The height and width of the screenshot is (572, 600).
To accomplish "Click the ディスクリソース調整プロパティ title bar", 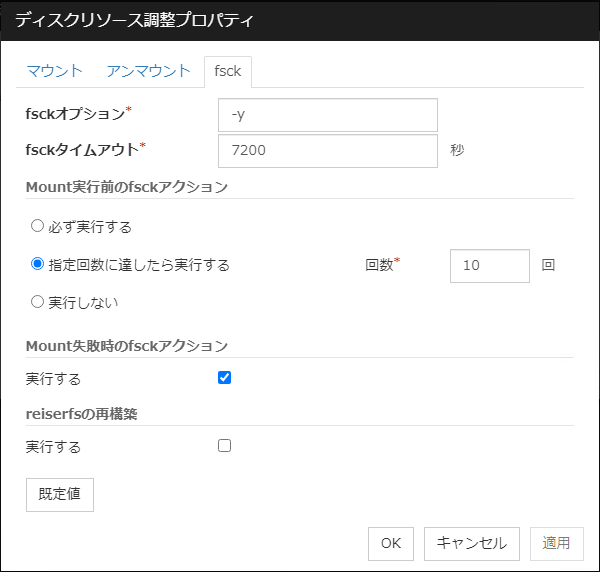I will [x=300, y=20].
